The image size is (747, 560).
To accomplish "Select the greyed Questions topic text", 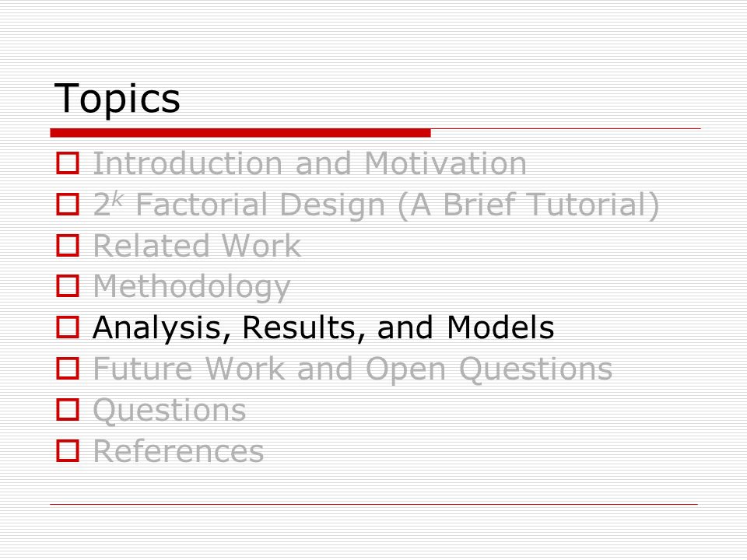I will [x=170, y=411].
